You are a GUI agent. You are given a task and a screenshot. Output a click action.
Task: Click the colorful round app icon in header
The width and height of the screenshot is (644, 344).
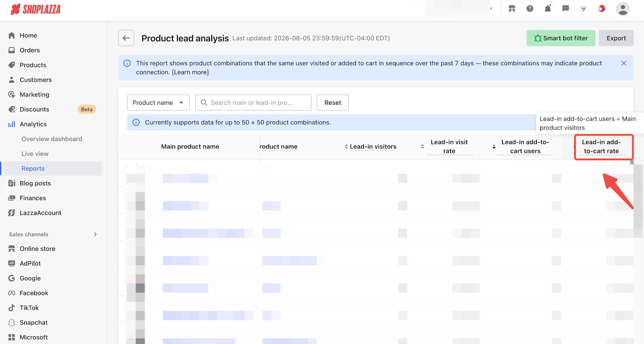[x=602, y=9]
